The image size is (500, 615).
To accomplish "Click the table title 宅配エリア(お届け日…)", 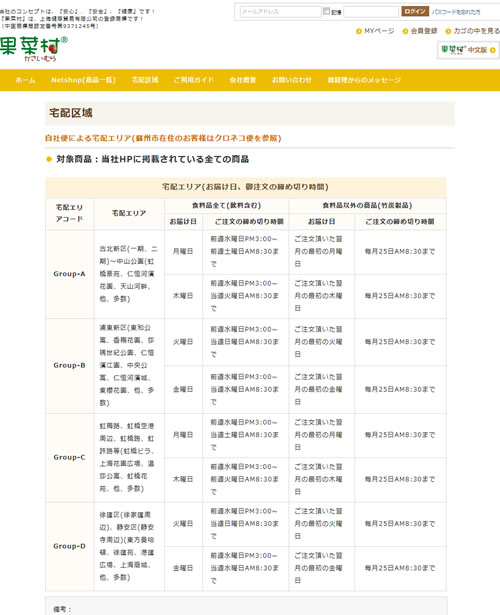I will [245, 187].
